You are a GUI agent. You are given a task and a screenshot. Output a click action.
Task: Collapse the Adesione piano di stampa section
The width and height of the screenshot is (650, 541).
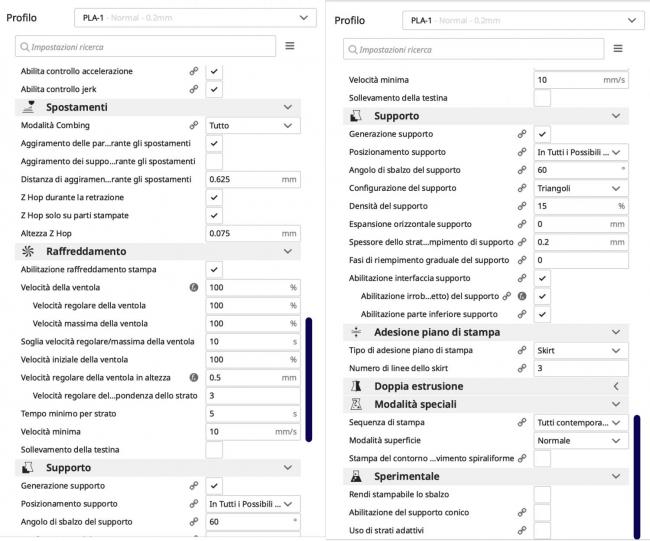point(616,332)
